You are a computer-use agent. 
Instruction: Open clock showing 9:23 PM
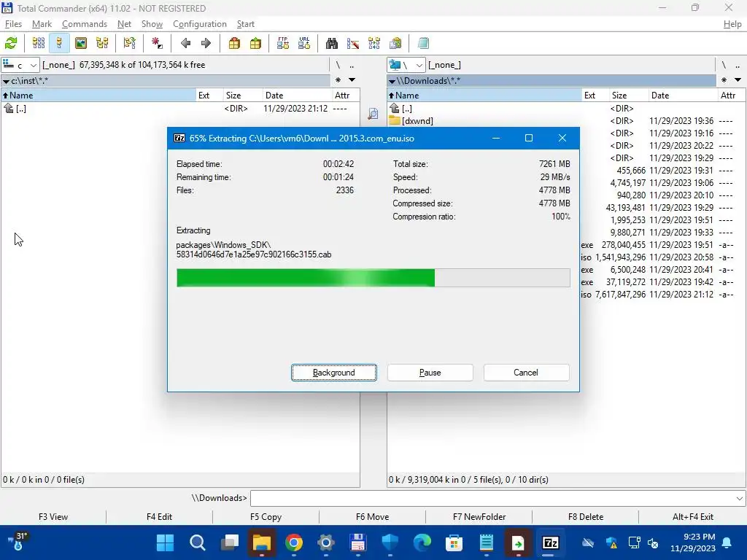[x=693, y=542]
